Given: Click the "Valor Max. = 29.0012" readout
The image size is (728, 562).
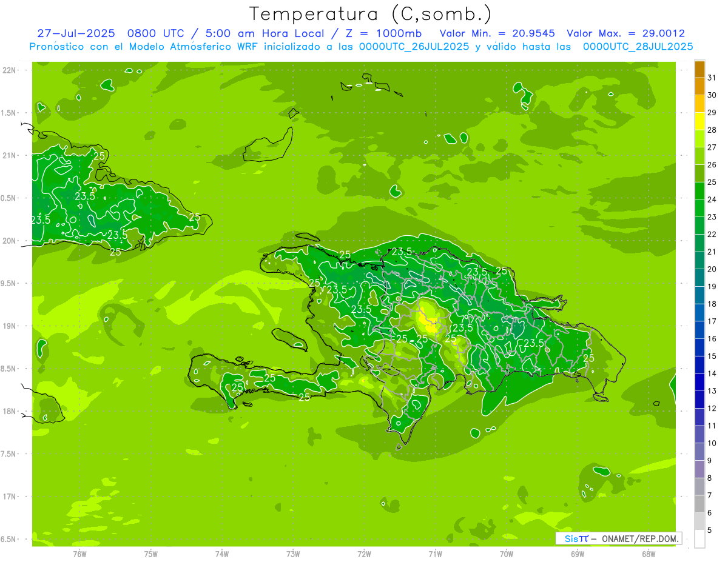Looking at the screenshot, I should (625, 33).
